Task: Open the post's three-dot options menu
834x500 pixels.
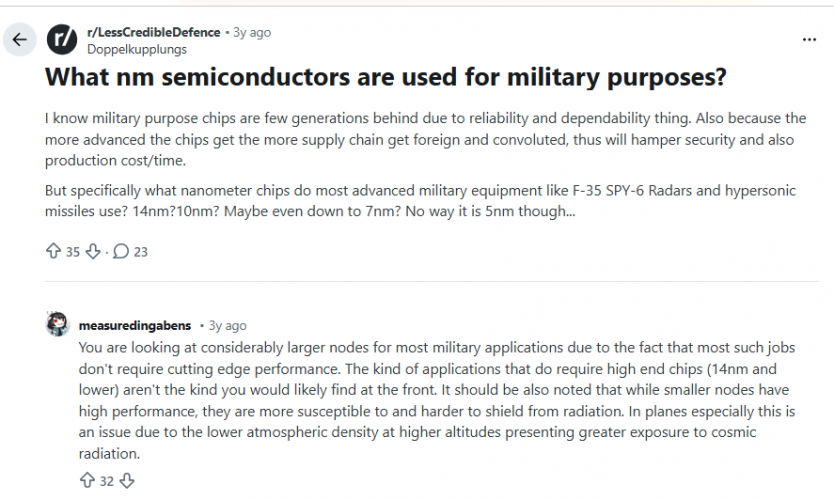Action: (x=809, y=40)
